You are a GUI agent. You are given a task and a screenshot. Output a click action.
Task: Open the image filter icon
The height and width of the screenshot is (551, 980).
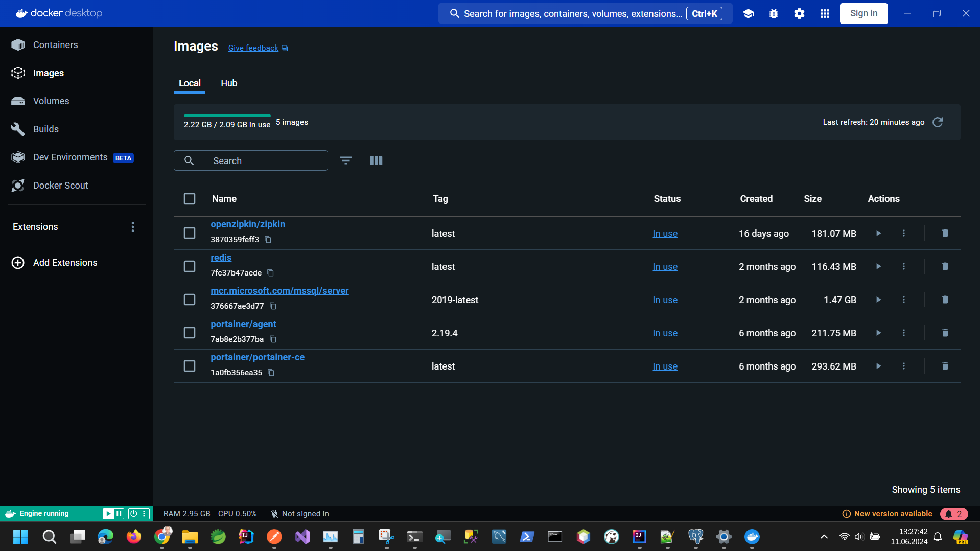pos(346,160)
